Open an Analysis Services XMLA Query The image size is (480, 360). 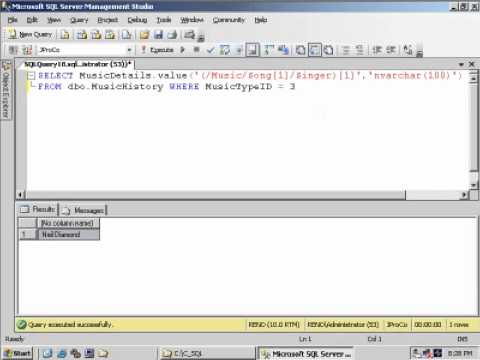(x=110, y=35)
